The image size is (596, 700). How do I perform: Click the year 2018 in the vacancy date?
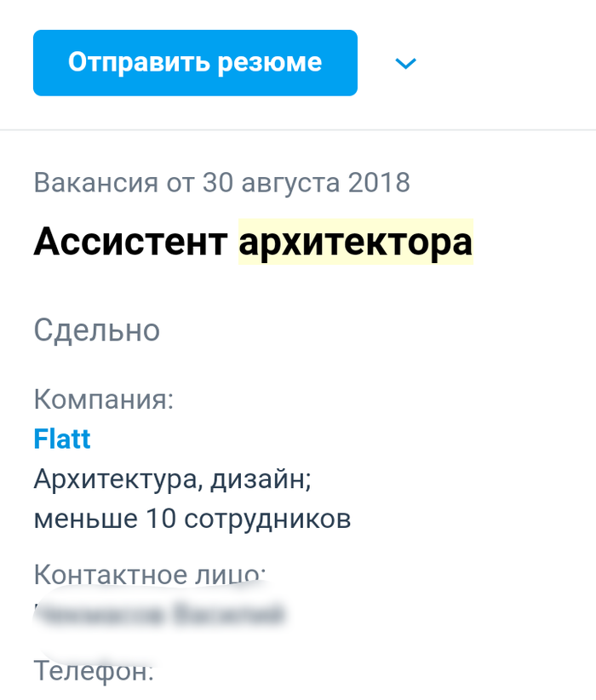pos(379,182)
